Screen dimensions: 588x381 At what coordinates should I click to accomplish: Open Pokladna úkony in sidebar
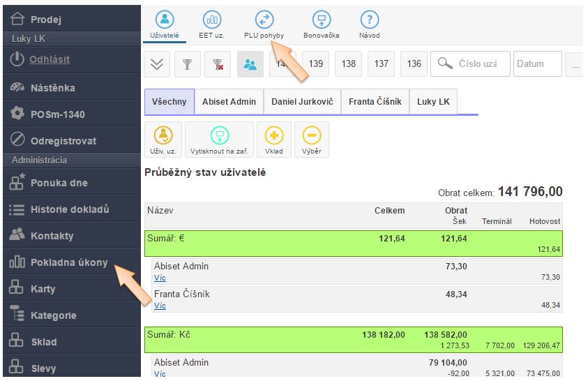tap(69, 262)
